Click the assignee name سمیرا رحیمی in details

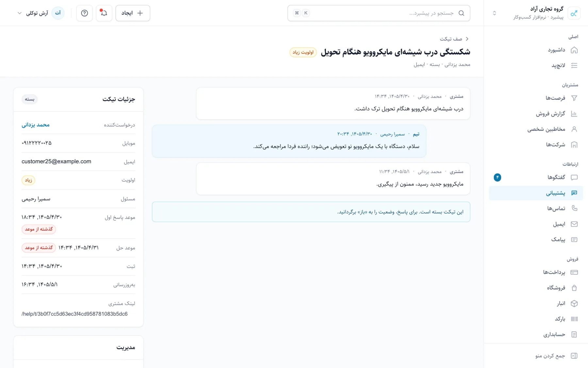click(36, 199)
